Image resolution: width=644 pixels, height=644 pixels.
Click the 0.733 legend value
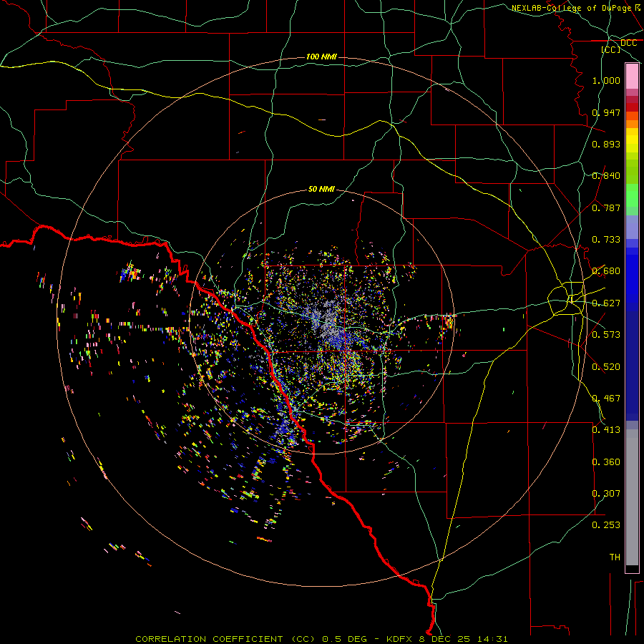[x=606, y=240]
